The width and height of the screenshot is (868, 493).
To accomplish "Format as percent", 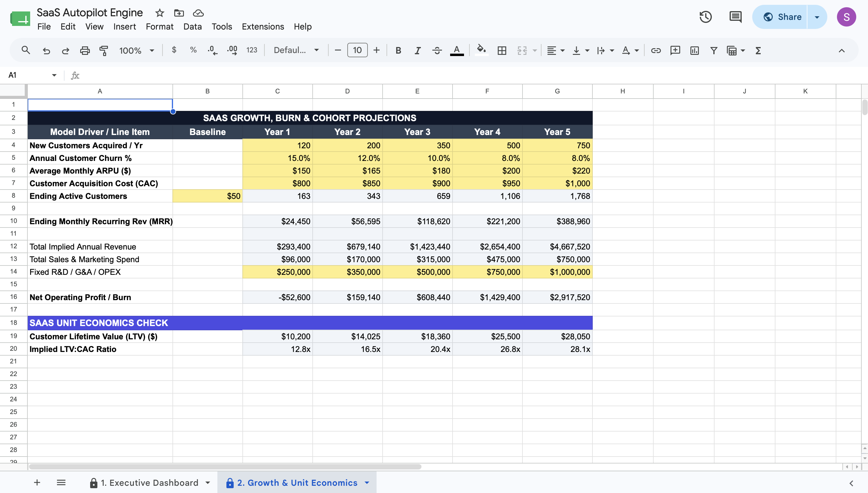I will pos(193,50).
